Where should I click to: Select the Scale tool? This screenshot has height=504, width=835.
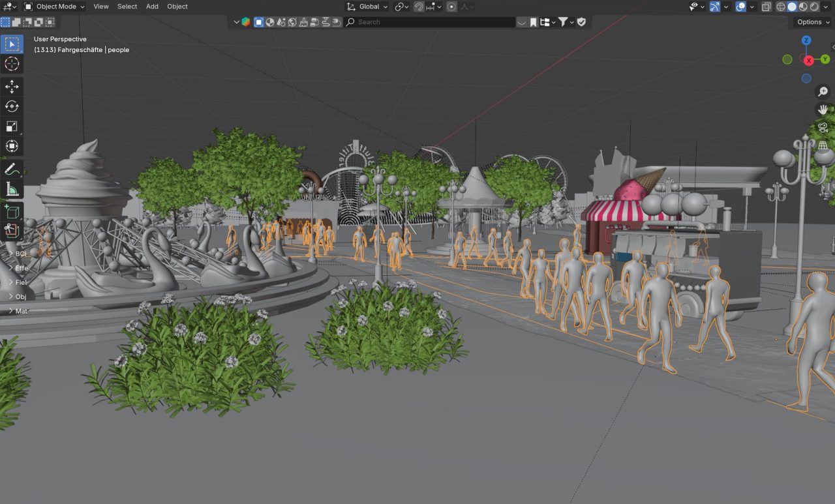[12, 126]
